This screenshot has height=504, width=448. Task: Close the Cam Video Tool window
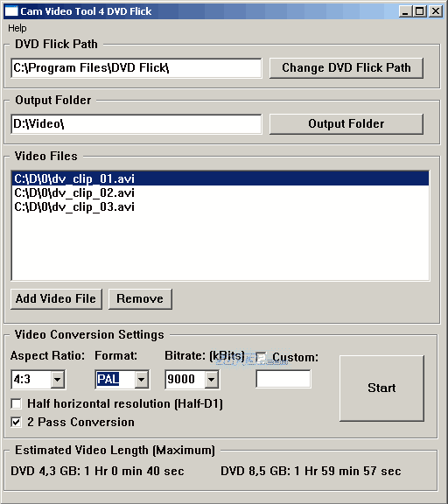tap(436, 11)
